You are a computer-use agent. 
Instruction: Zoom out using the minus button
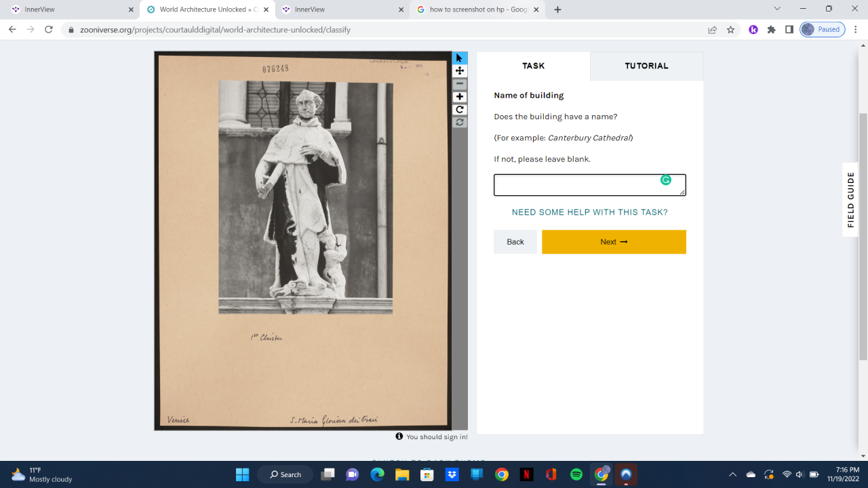coord(460,84)
